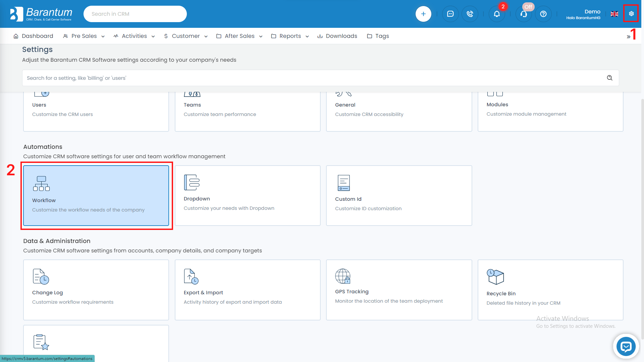The image size is (644, 362).
Task: Click the Downloads tray icon
Action: (x=320, y=36)
